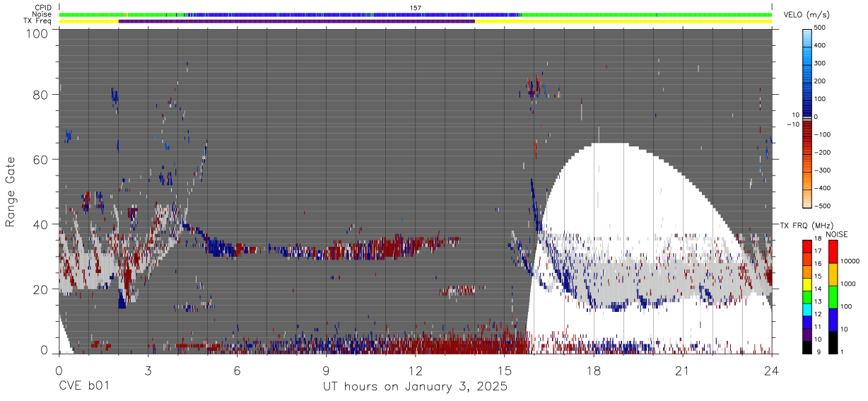
Task: Click the y-axis tick label 80
Action: 42,95
